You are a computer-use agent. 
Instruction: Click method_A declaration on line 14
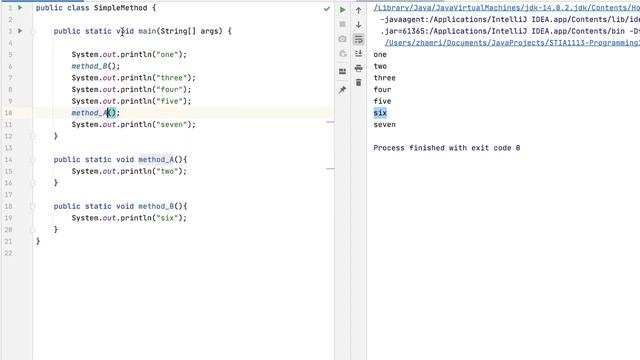tap(156, 160)
